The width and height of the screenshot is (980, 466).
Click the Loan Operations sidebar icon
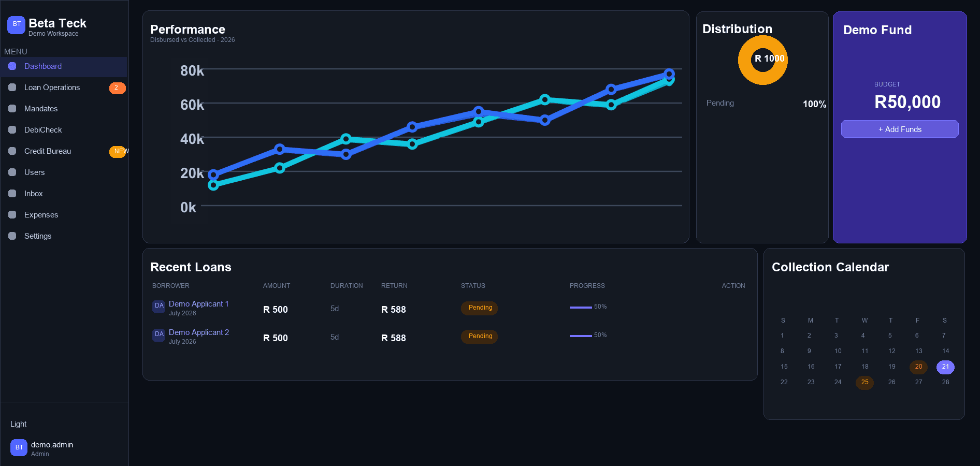[x=12, y=88]
